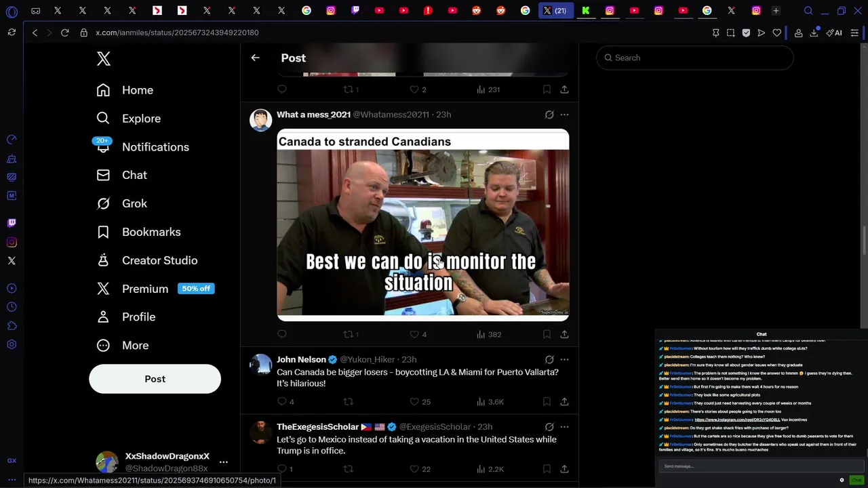
Task: Go back using browser back arrow
Action: click(35, 33)
